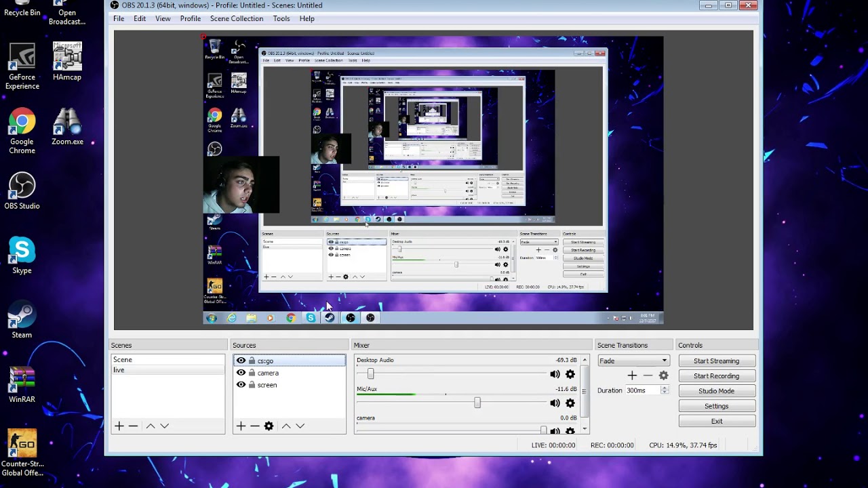Open the View menu
This screenshot has width=868, height=488.
click(x=163, y=18)
